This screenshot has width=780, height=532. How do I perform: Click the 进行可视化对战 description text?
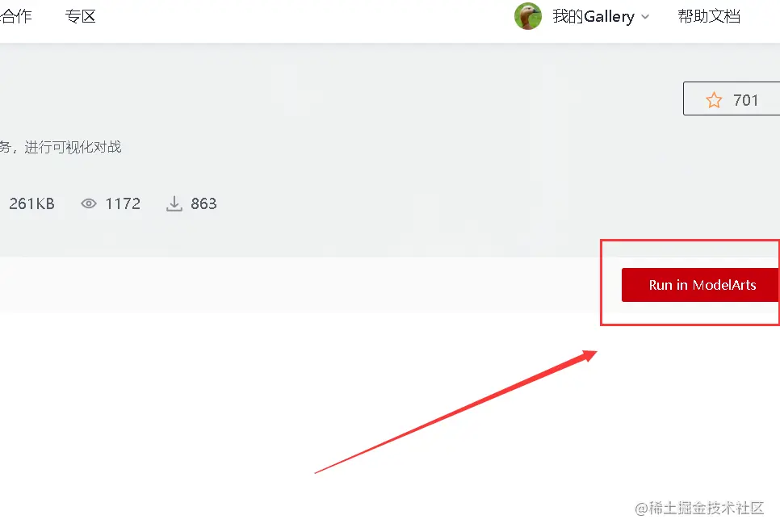73,147
